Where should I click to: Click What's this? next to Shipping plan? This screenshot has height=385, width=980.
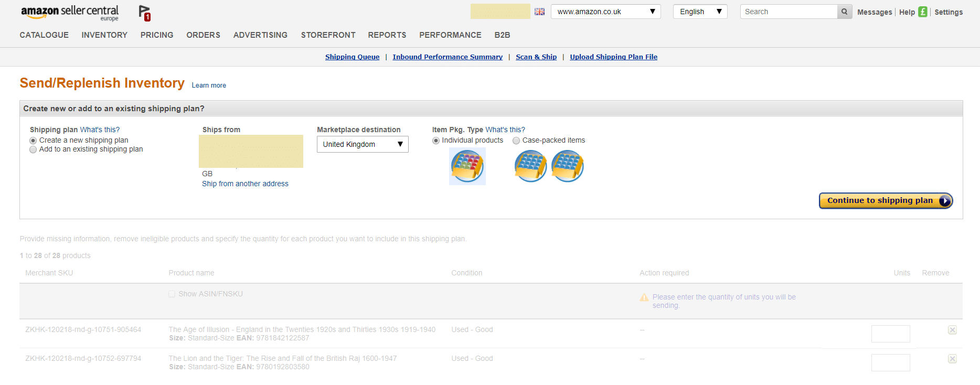pos(100,130)
